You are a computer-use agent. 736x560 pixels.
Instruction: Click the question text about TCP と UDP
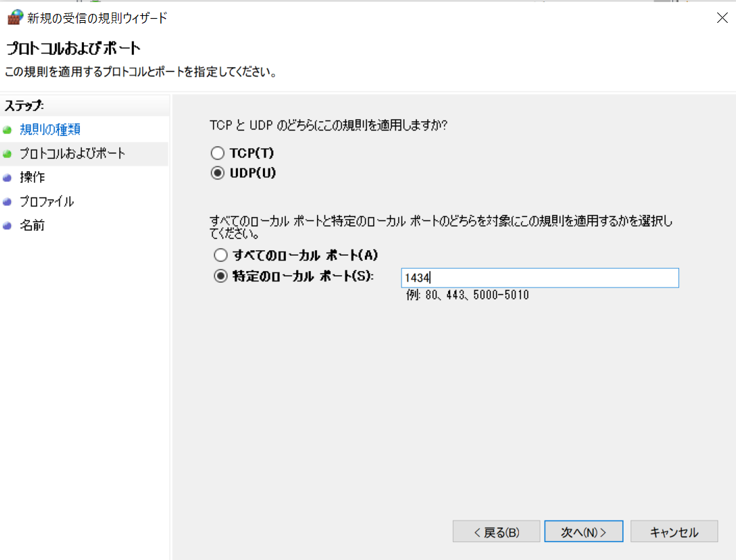(x=329, y=125)
